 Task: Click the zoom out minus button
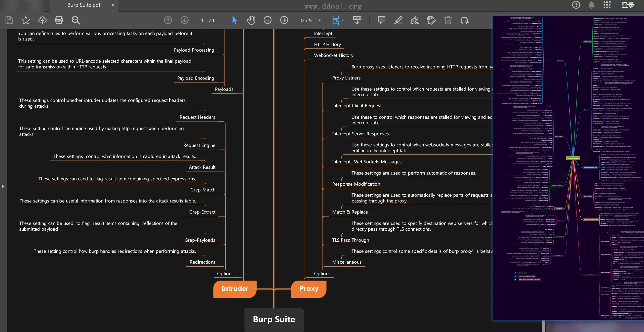pos(267,20)
